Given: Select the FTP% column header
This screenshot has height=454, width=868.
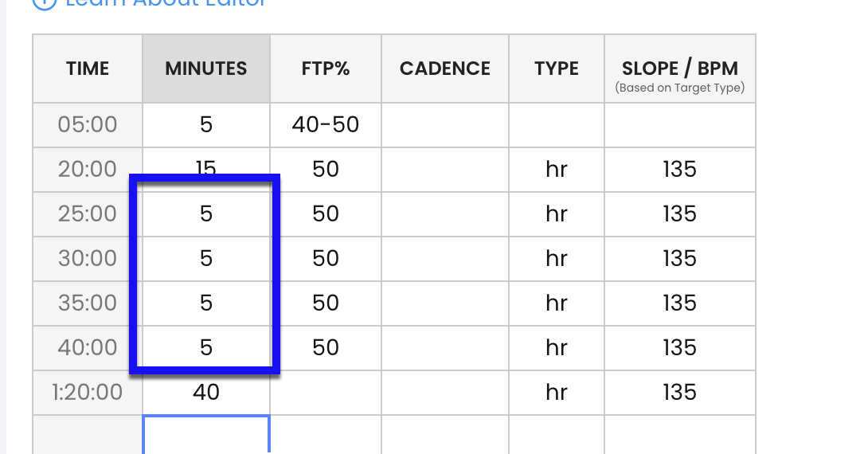Looking at the screenshot, I should tap(326, 68).
